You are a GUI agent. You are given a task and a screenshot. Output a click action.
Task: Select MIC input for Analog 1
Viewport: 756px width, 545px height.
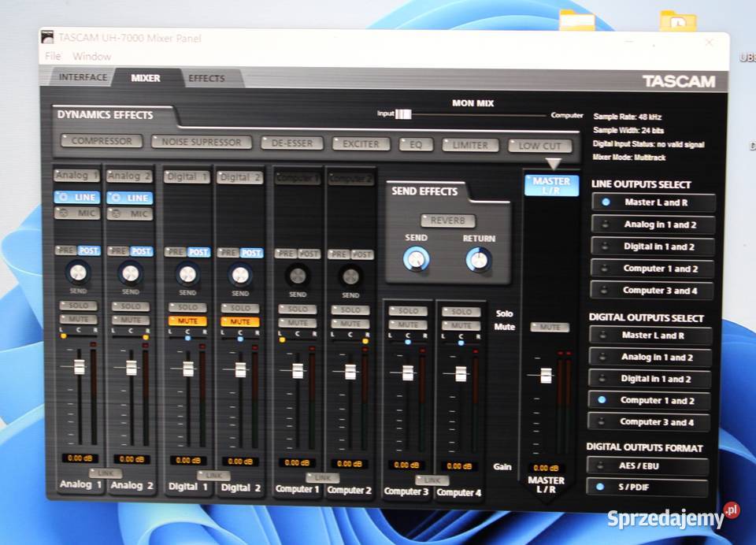[77, 213]
